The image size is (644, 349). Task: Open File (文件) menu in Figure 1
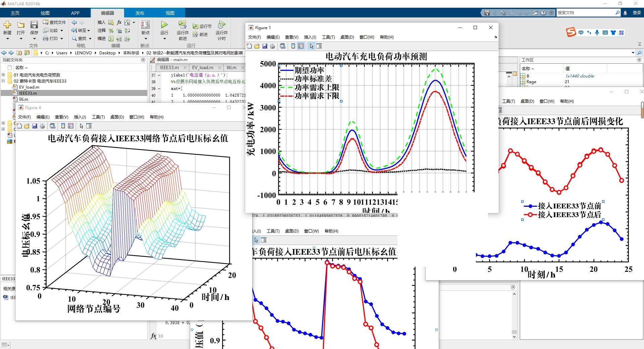[x=254, y=37]
